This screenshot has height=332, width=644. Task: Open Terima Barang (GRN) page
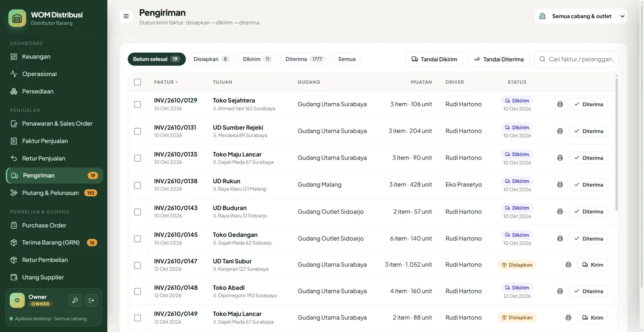[x=54, y=242]
